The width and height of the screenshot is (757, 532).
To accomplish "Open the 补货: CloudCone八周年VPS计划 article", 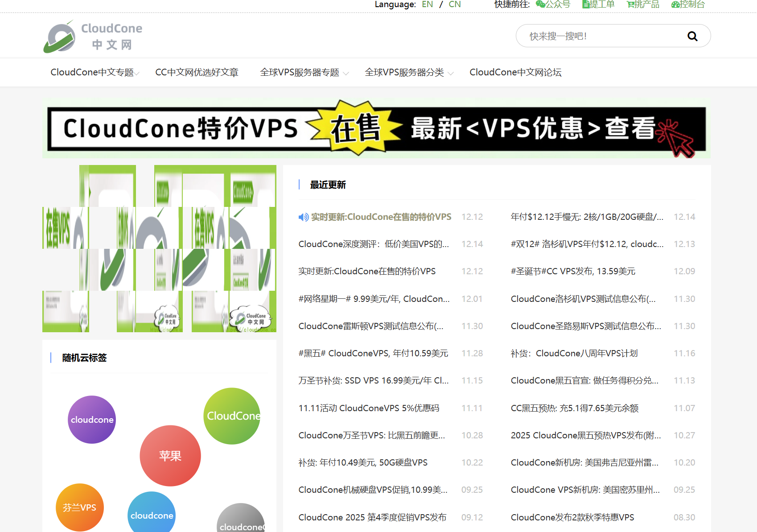I will click(x=574, y=354).
